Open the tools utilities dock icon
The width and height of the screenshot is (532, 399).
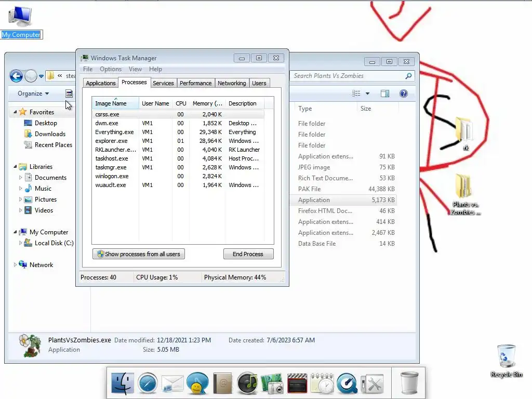click(372, 384)
